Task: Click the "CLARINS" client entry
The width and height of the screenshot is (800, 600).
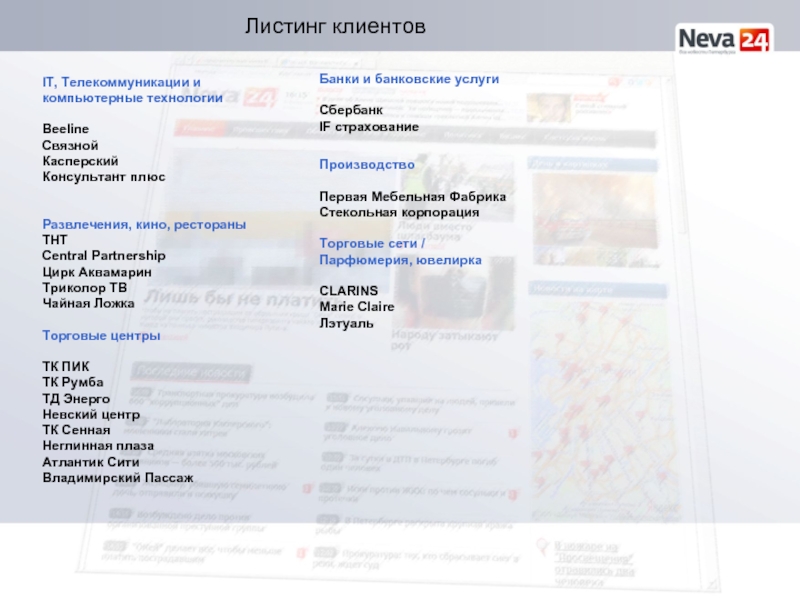Action: (x=349, y=291)
